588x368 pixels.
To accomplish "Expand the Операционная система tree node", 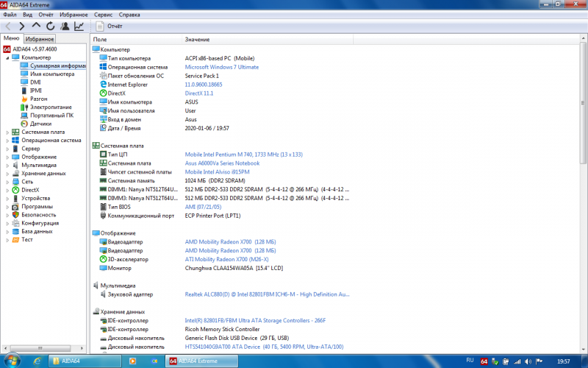I will (x=7, y=141).
